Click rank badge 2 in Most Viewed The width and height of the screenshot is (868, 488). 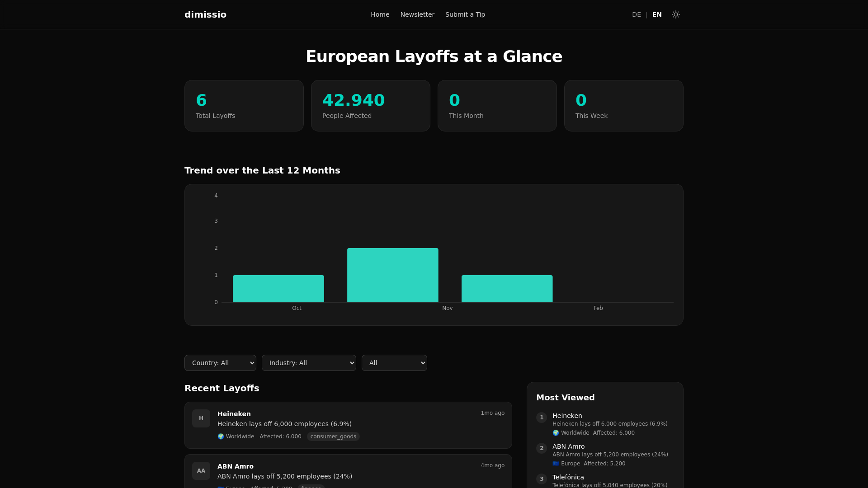pos(542,448)
